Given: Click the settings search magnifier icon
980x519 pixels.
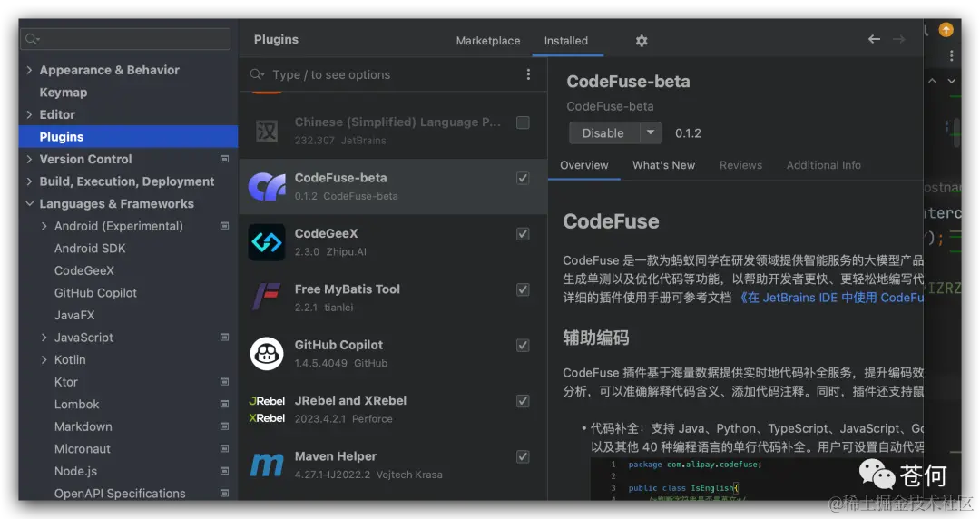Looking at the screenshot, I should tap(31, 39).
